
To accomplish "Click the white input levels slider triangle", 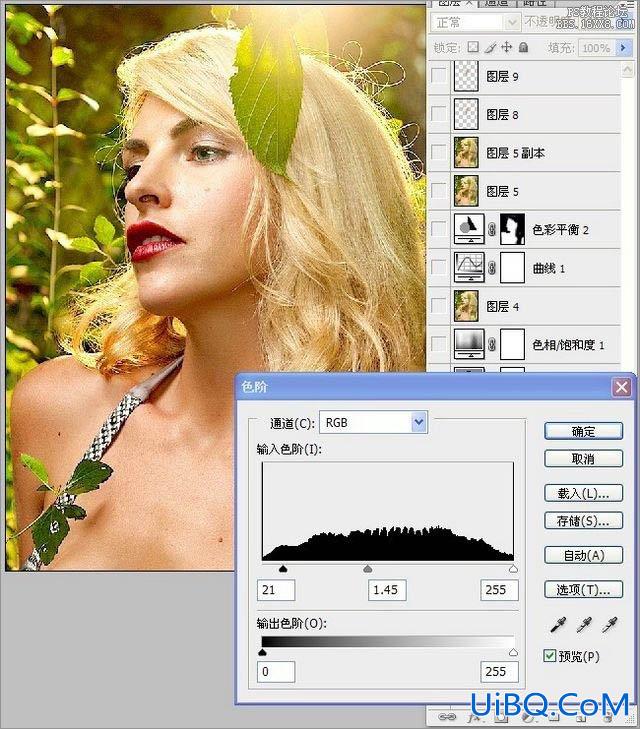I will click(x=513, y=569).
